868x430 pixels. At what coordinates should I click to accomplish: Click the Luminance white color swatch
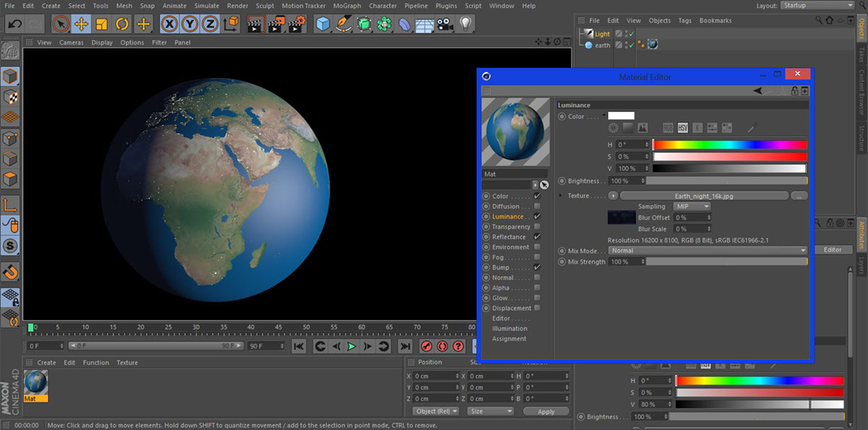621,116
